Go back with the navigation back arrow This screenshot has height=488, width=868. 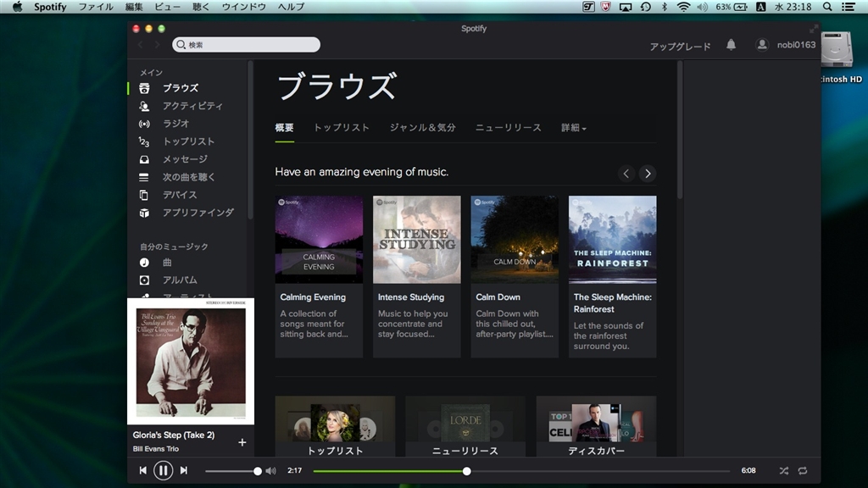141,45
